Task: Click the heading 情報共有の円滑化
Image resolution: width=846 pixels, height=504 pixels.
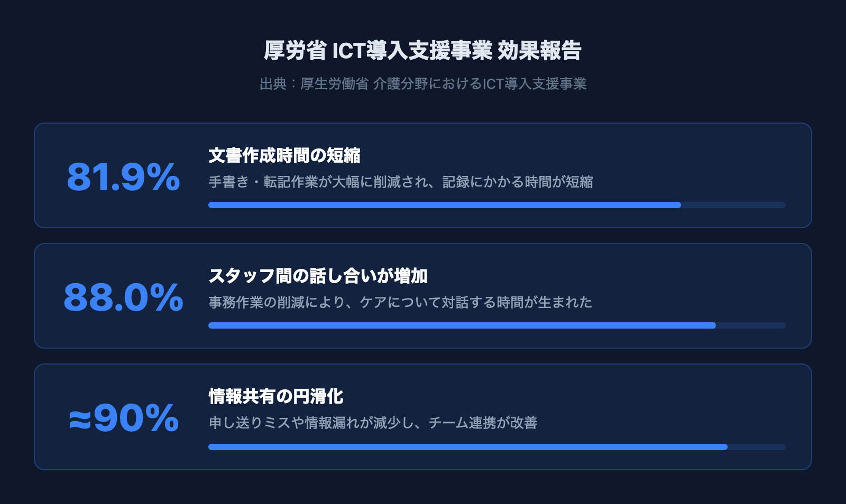Action: (x=276, y=396)
